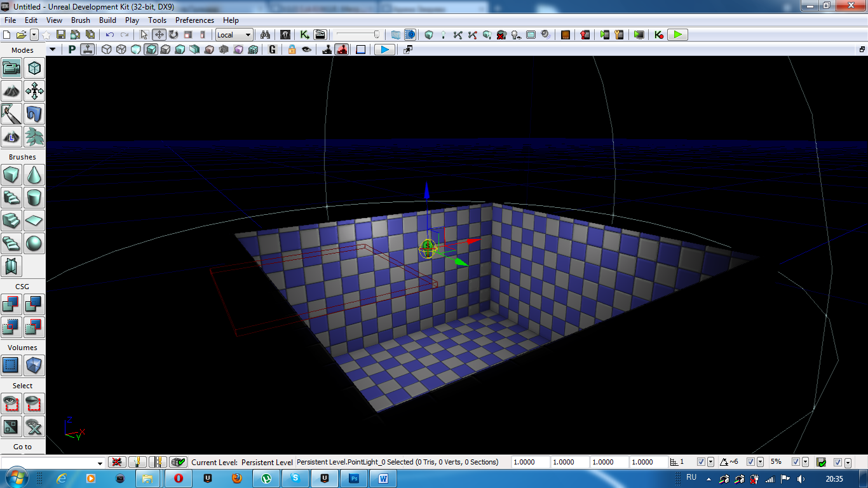The height and width of the screenshot is (488, 868).
Task: Open status bar command combo box
Action: pos(53,463)
